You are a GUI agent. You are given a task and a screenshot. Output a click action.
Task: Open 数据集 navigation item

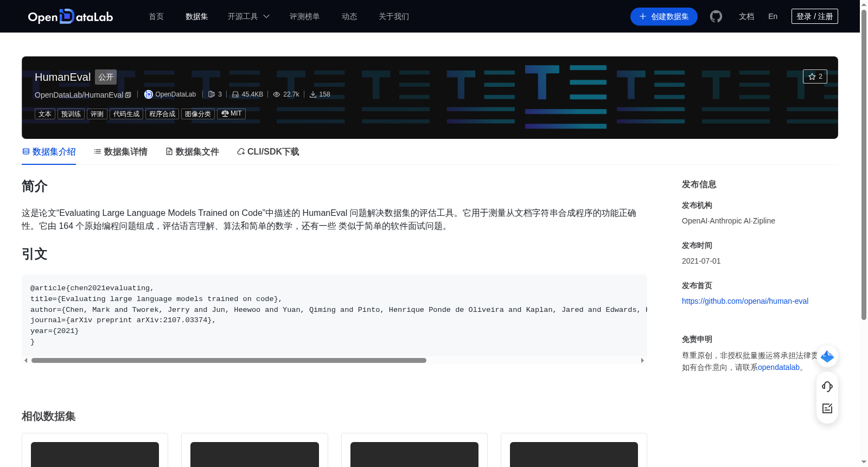(197, 16)
